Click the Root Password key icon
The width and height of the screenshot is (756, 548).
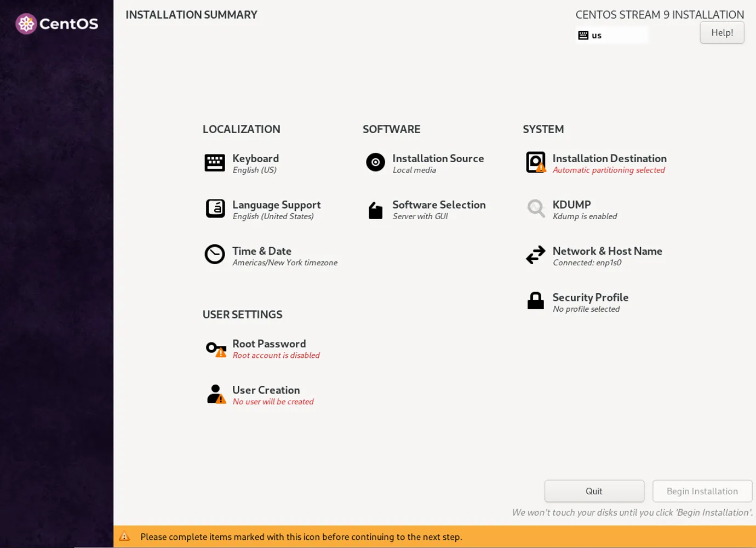(216, 349)
